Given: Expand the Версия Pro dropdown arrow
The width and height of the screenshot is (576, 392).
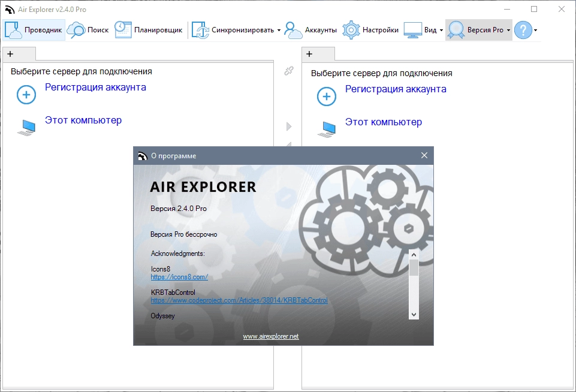Looking at the screenshot, I should click(508, 31).
